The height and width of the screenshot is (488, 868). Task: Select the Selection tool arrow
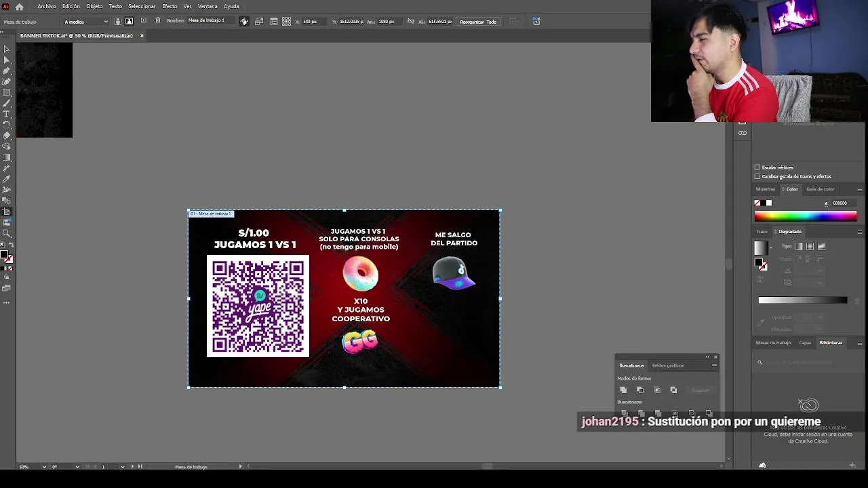(7, 49)
